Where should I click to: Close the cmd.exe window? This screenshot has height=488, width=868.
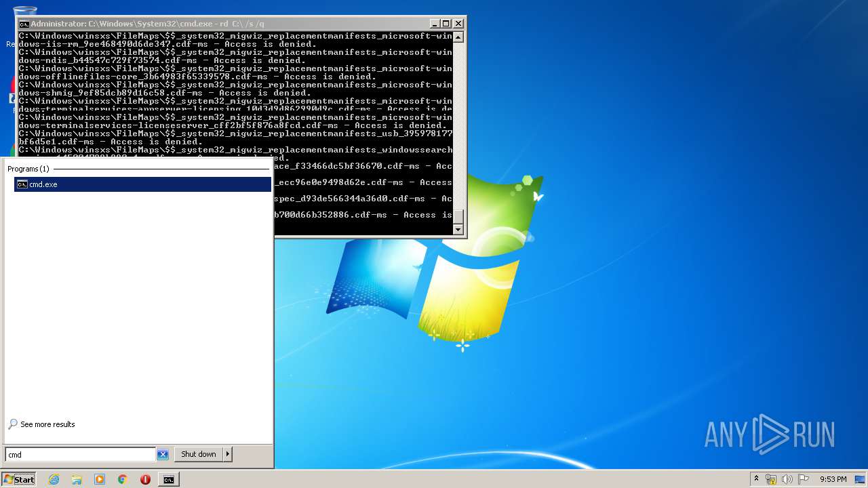[x=458, y=24]
